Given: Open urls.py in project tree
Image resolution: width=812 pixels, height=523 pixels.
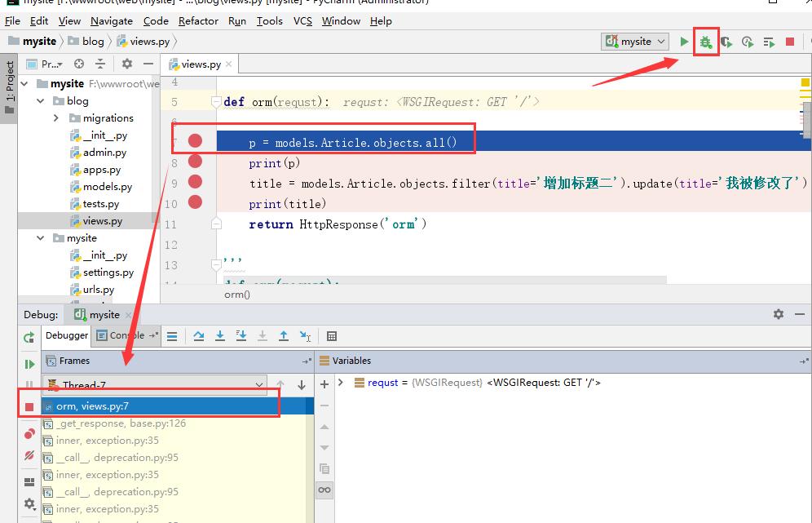Looking at the screenshot, I should pos(99,289).
